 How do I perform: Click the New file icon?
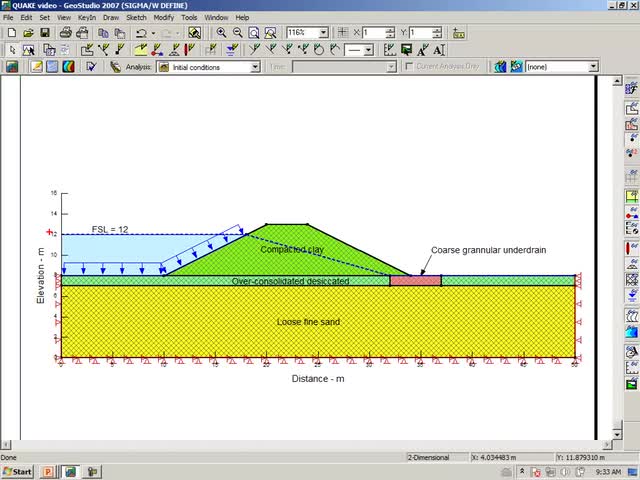pos(11,33)
